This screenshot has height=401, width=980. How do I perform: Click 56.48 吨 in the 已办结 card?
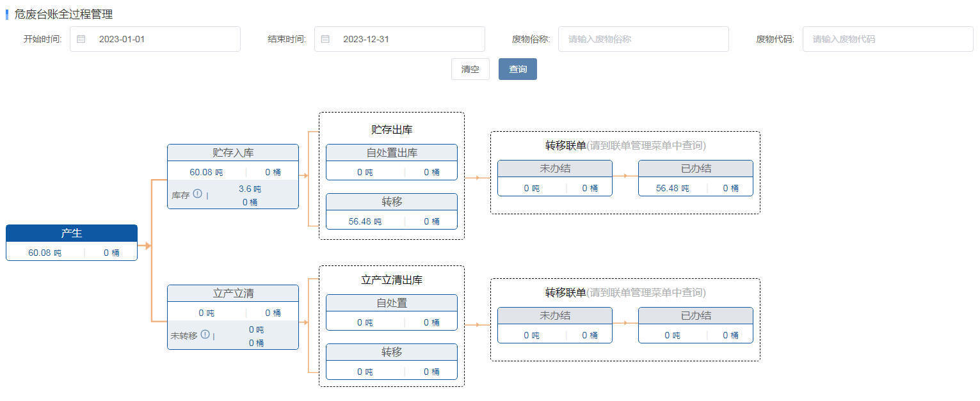(672, 188)
